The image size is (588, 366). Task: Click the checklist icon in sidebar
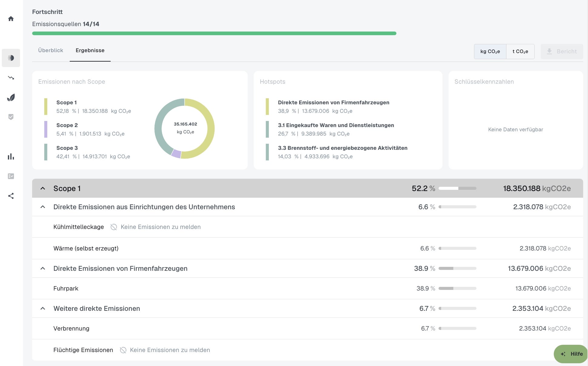(11, 176)
